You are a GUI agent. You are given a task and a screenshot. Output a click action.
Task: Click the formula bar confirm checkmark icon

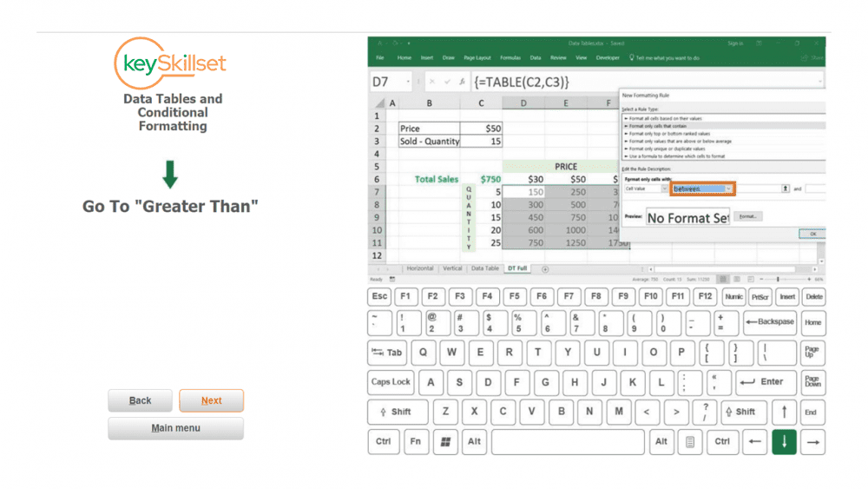coord(447,82)
